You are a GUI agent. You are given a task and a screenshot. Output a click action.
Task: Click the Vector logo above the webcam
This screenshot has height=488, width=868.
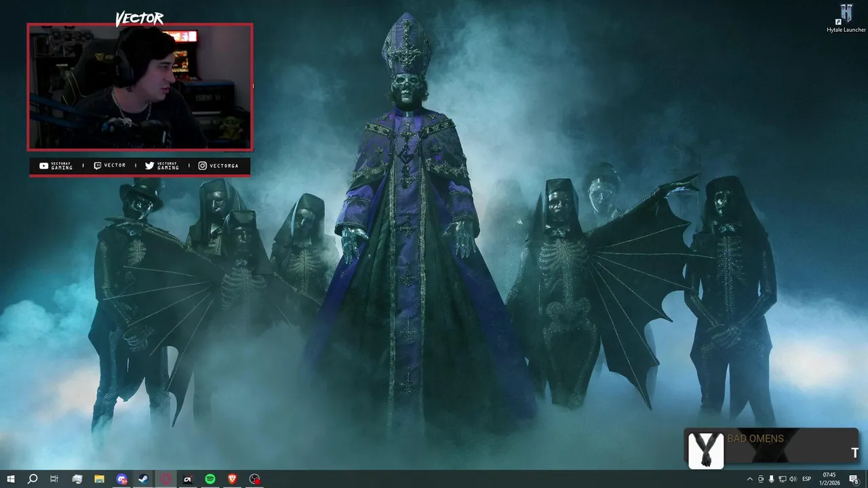[x=140, y=18]
